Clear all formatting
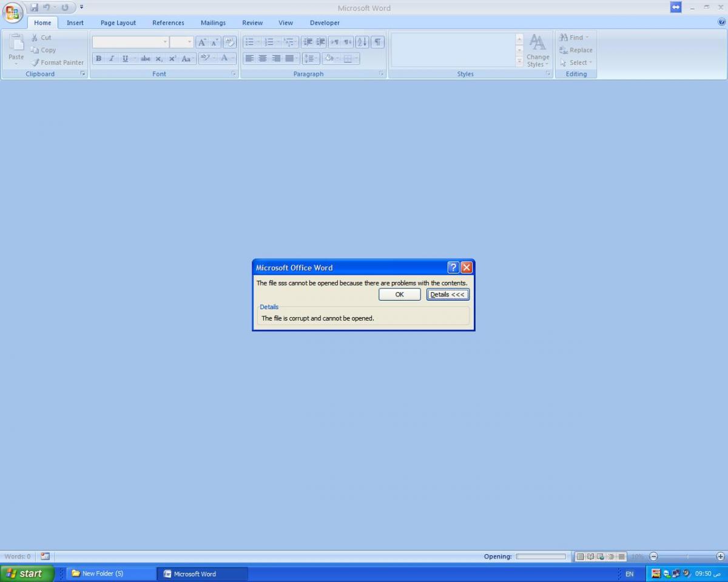This screenshot has height=582, width=728. [230, 42]
